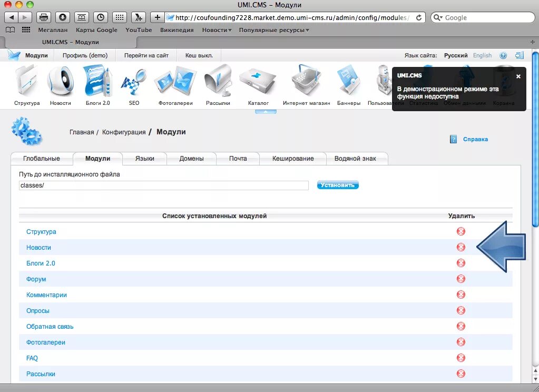Delete the Обратная связь module
The width and height of the screenshot is (539, 392).
coord(461,326)
